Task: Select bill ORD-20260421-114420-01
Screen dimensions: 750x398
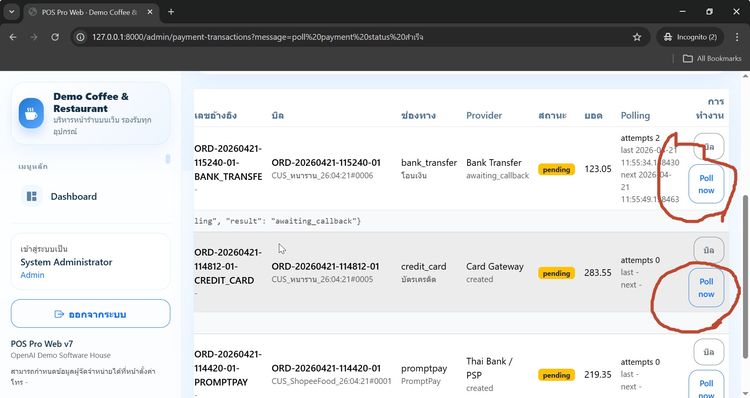Action: [326, 368]
